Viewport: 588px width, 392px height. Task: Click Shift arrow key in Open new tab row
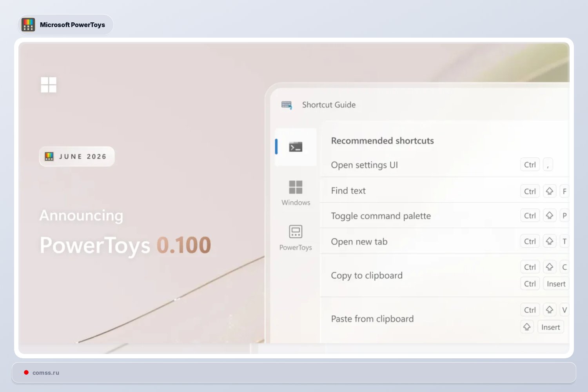tap(550, 241)
